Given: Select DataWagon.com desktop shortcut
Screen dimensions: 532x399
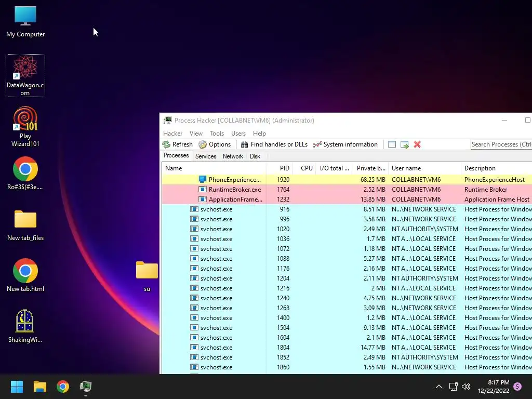Looking at the screenshot, I should point(25,76).
